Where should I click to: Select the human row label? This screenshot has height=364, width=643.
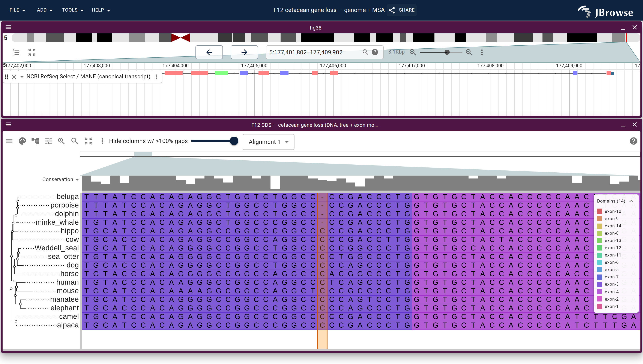[68, 282]
